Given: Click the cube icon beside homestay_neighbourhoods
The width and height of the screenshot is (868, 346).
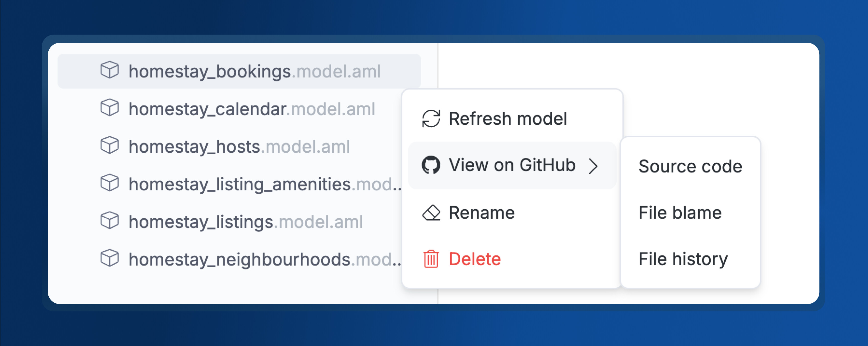Looking at the screenshot, I should tap(110, 258).
